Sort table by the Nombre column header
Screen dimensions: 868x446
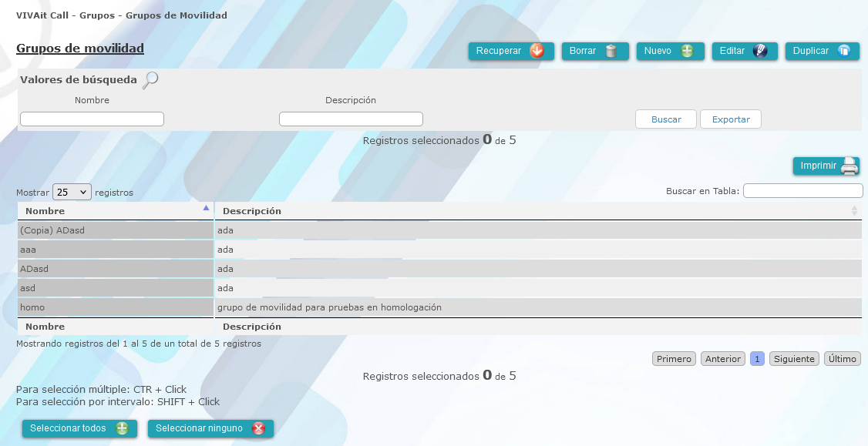click(x=116, y=211)
